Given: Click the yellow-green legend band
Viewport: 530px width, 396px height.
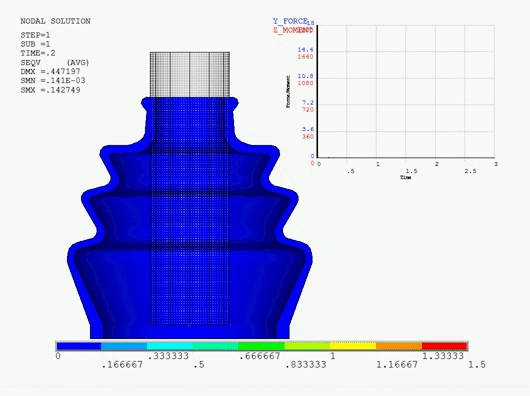Looking at the screenshot, I should pos(307,346).
